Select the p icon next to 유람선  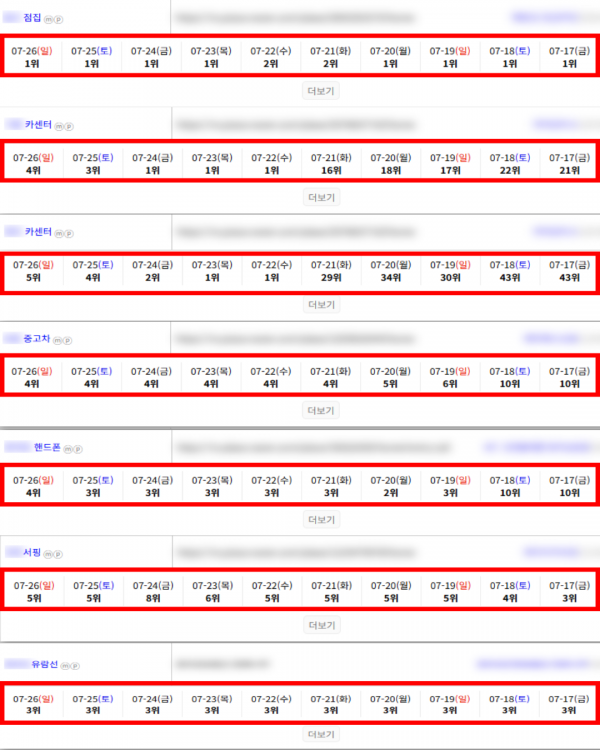[x=75, y=666]
